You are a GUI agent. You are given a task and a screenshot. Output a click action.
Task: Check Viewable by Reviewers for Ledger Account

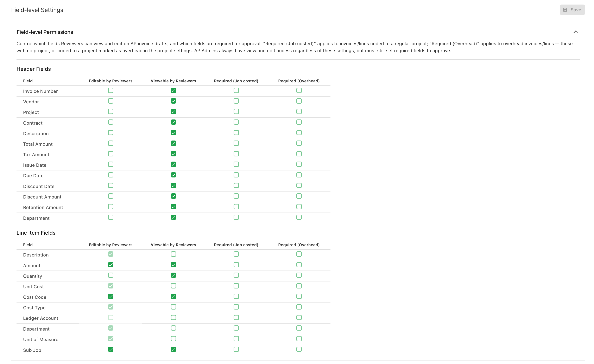(173, 318)
